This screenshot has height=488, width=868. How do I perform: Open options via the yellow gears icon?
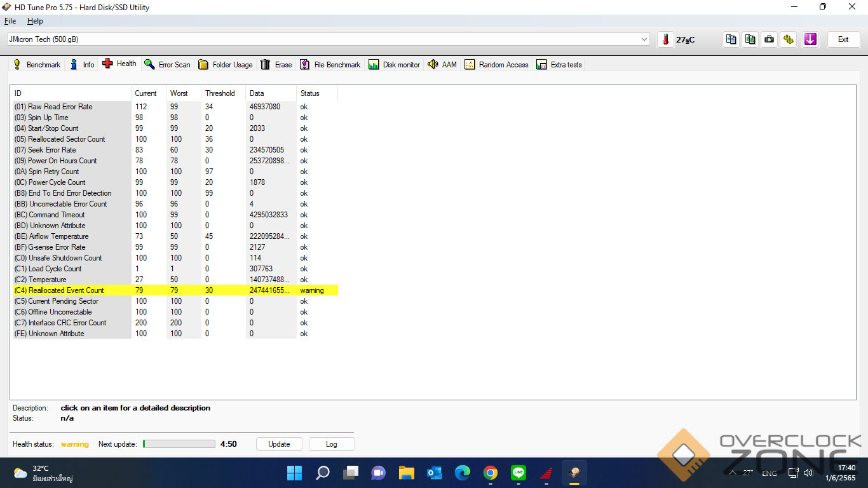pyautogui.click(x=789, y=39)
